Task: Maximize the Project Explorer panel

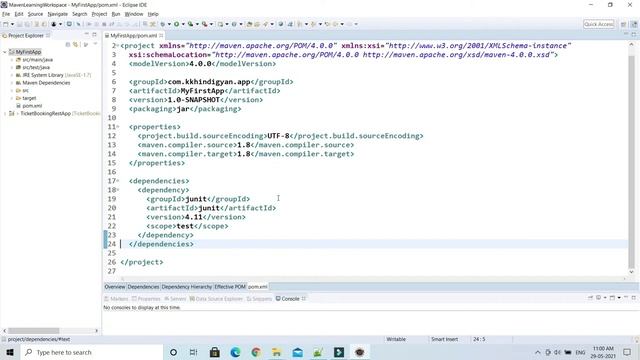Action: click(x=95, y=35)
